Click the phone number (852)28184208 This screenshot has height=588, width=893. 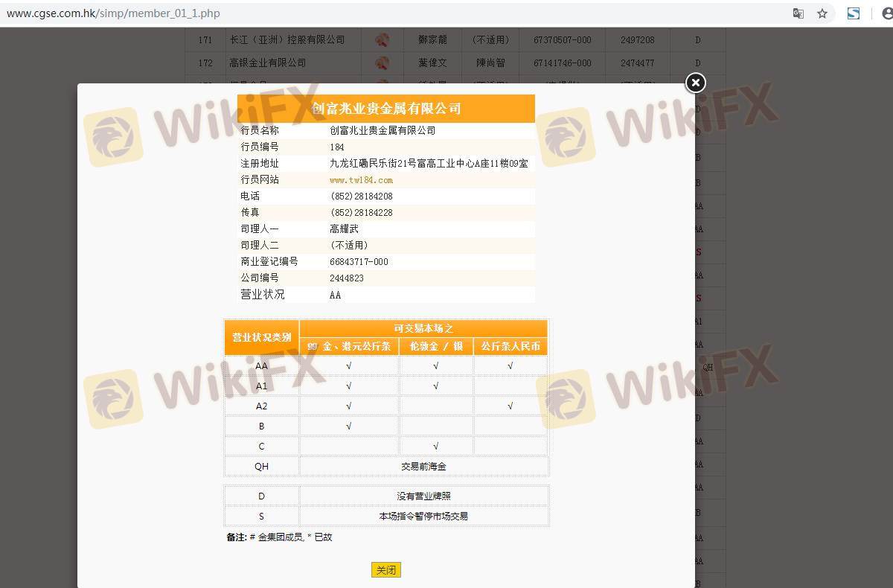tap(361, 196)
